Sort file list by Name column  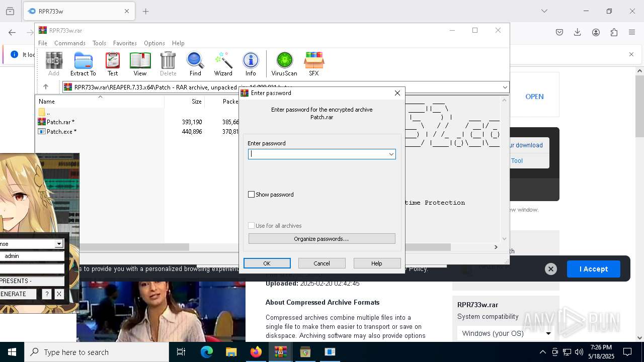[x=100, y=102]
